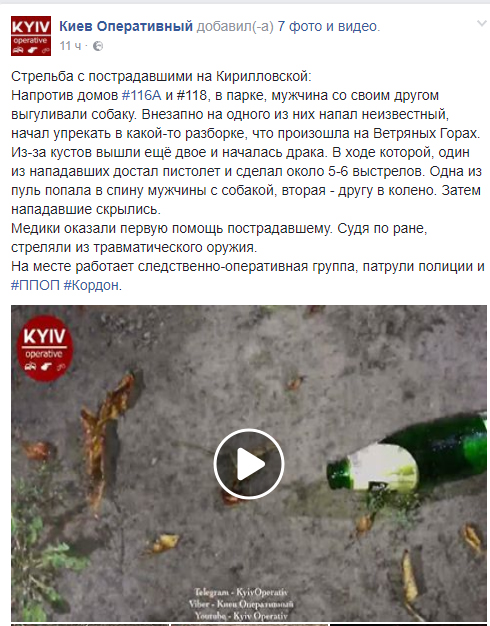Click the Youtube - Kyiv Operativ caption text
This screenshot has height=626, width=490.
coord(241,616)
